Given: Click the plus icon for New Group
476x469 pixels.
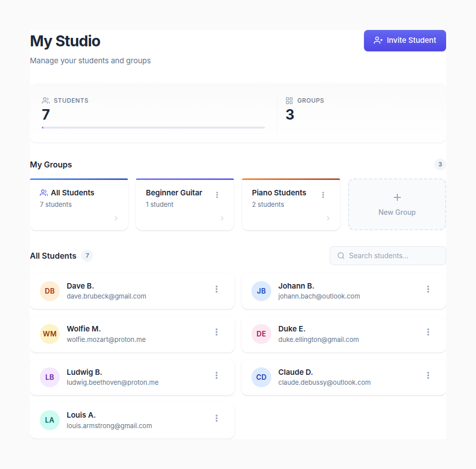Looking at the screenshot, I should (397, 197).
